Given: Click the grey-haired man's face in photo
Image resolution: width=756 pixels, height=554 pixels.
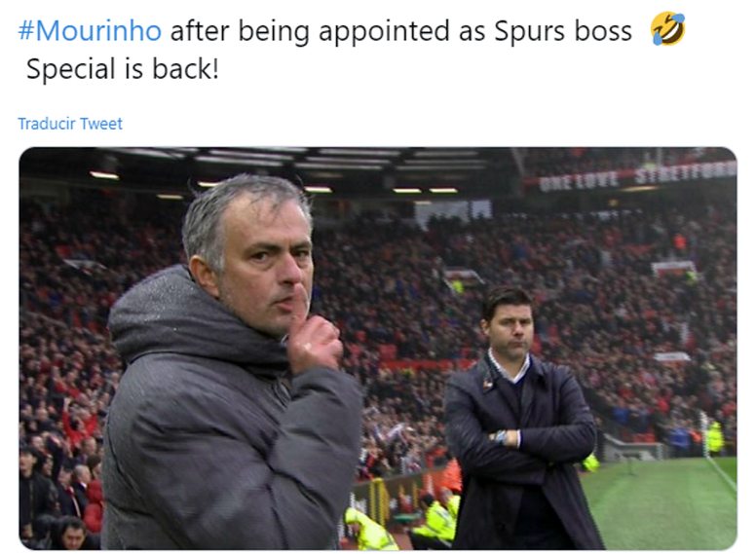Looking at the screenshot, I should [268, 270].
